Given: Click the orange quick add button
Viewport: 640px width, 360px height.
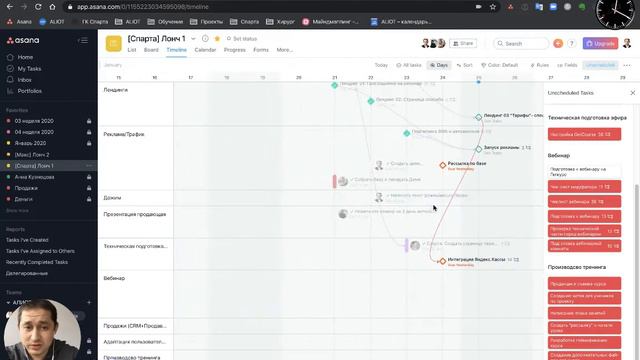Looking at the screenshot, I should pyautogui.click(x=558, y=43).
